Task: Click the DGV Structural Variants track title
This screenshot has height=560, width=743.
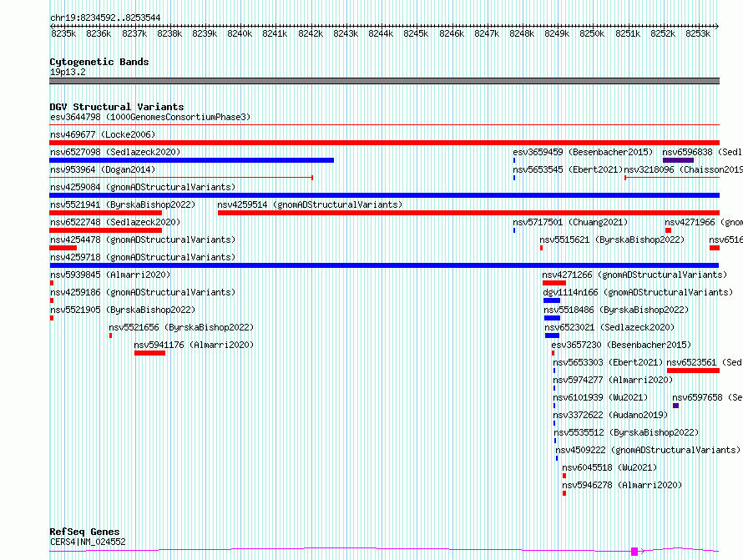Action: point(117,107)
